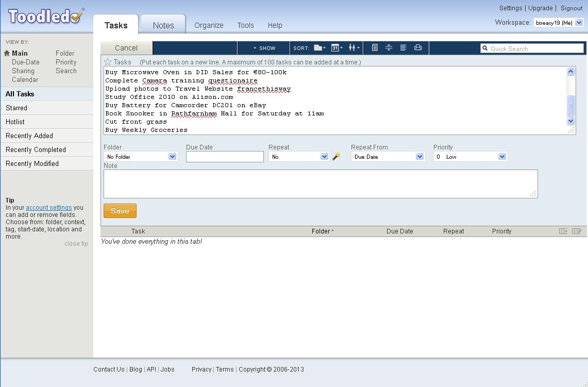Click the print icon in toolbar

tap(418, 47)
